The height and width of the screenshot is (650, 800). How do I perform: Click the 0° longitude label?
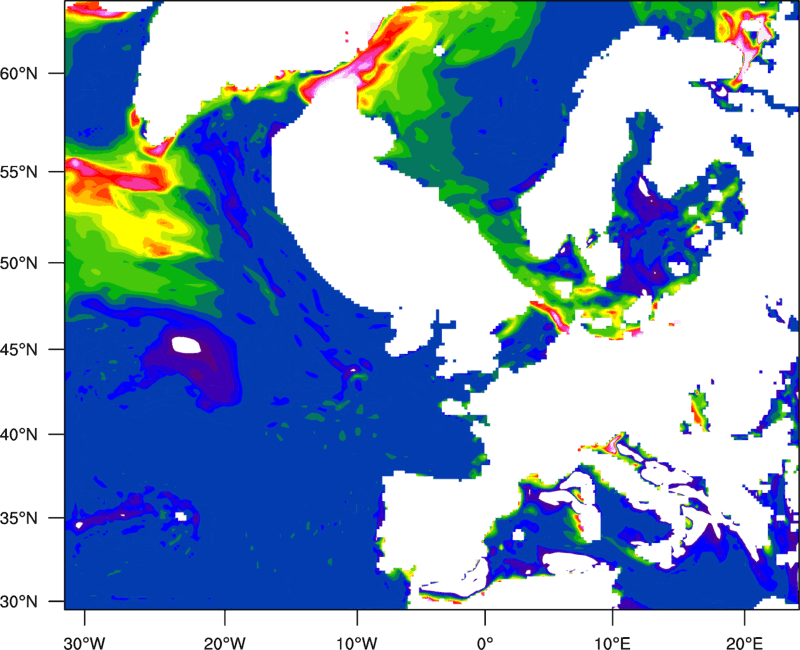pos(485,643)
